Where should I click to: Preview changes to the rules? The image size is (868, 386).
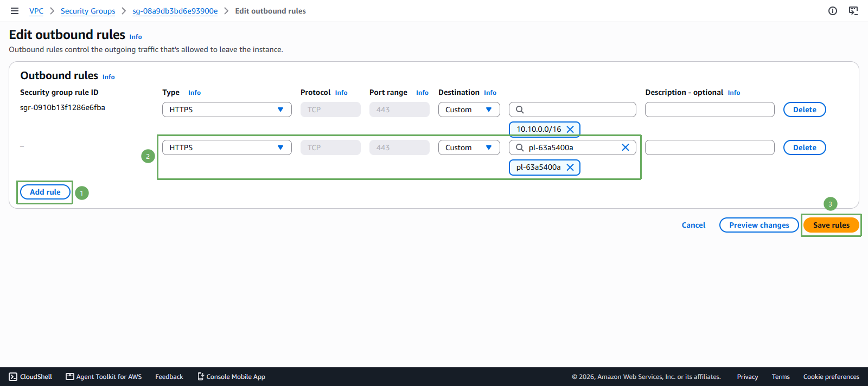coord(759,225)
